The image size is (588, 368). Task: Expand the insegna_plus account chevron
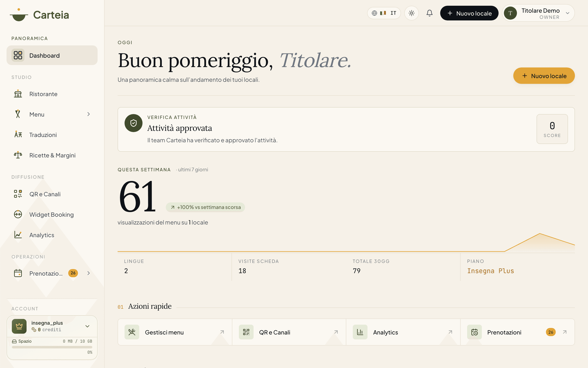87,326
